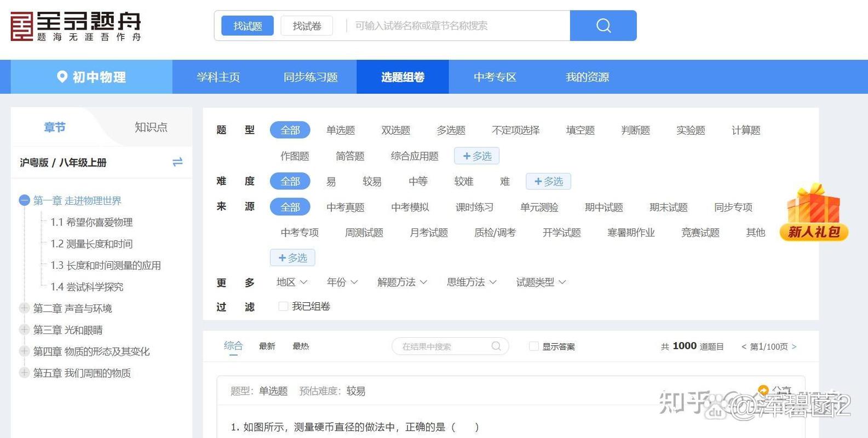Sort results by 最新
The height and width of the screenshot is (438, 868).
coord(267,346)
